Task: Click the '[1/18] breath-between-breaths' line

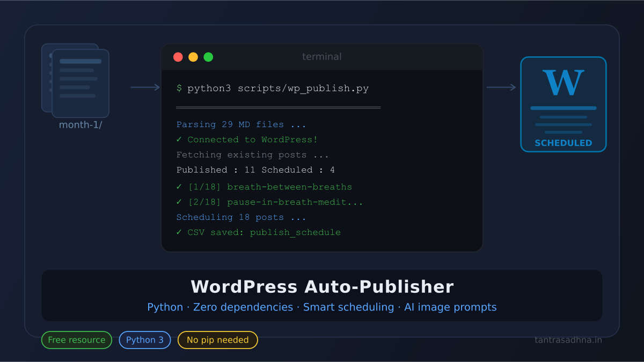Action: pyautogui.click(x=264, y=187)
